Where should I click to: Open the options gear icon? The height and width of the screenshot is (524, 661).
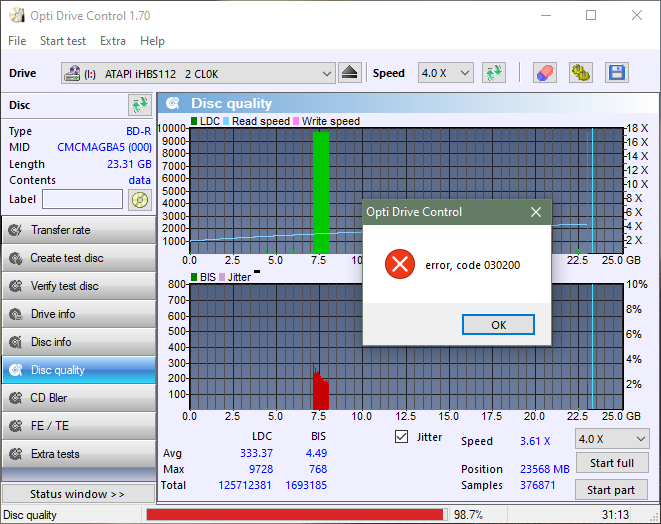pyautogui.click(x=580, y=73)
